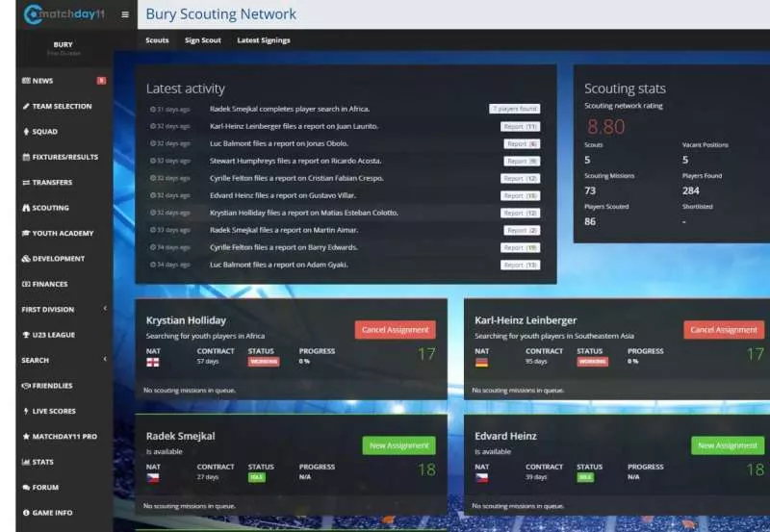View the 7 players found results
Viewport: 770px width, 532px height.
513,110
